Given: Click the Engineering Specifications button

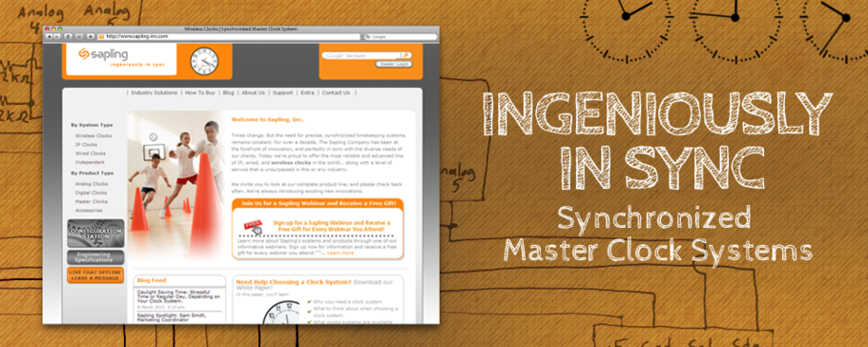Looking at the screenshot, I should pos(95,257).
